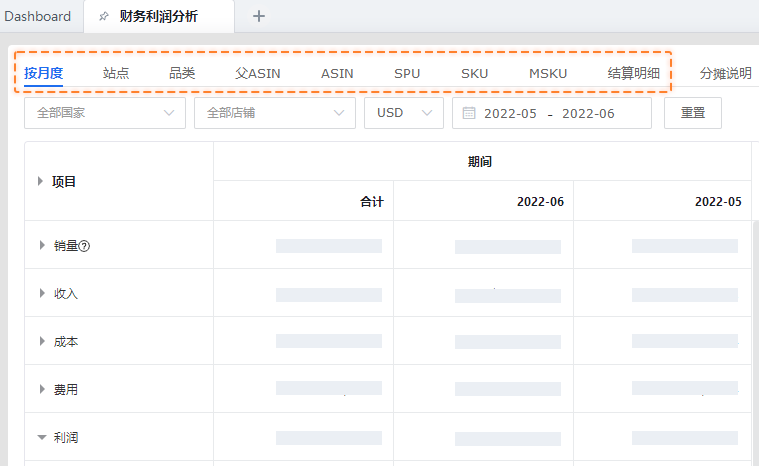This screenshot has height=466, width=759.
Task: Open the 全部店铺 store dropdown
Action: pyautogui.click(x=275, y=113)
